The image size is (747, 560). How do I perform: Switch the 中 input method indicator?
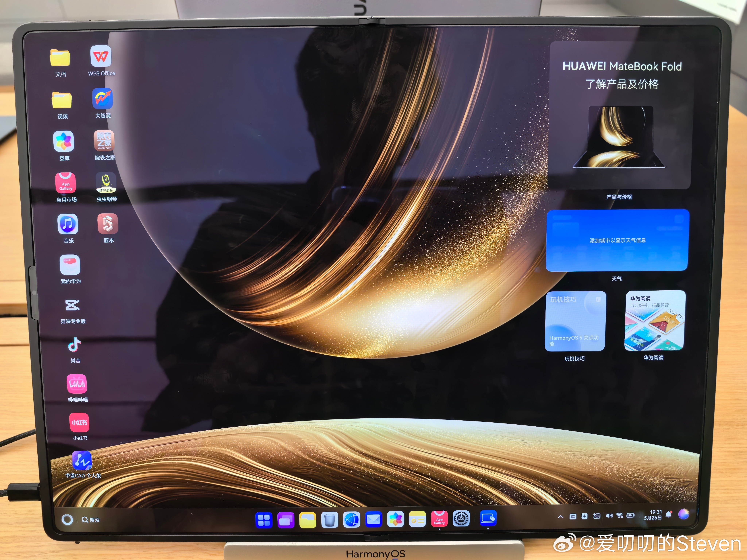coord(585,516)
